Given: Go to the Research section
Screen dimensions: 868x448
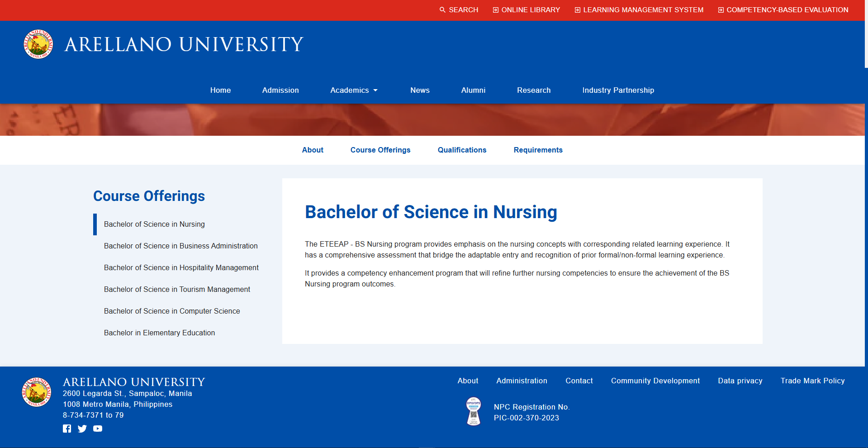Looking at the screenshot, I should (x=534, y=90).
